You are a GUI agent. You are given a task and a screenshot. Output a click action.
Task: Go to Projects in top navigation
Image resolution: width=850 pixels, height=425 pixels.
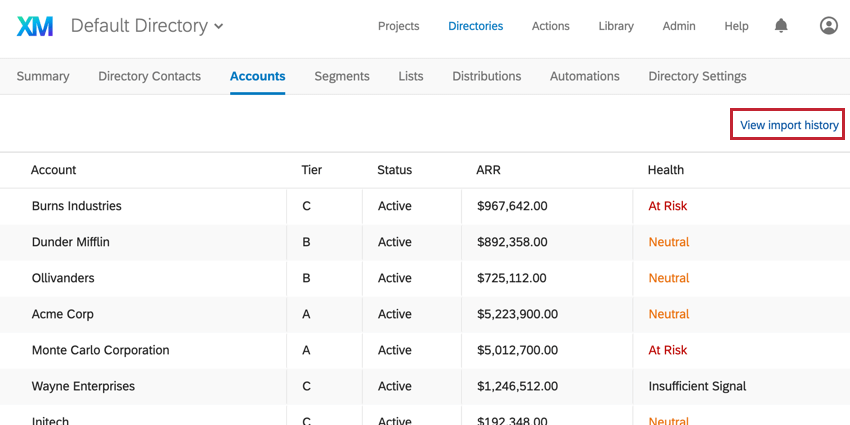click(x=398, y=26)
